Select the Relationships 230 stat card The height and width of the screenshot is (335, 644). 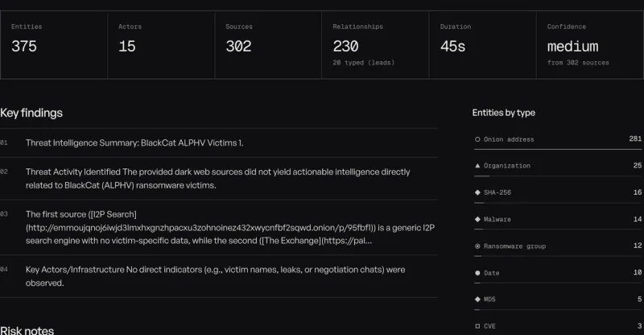click(375, 45)
